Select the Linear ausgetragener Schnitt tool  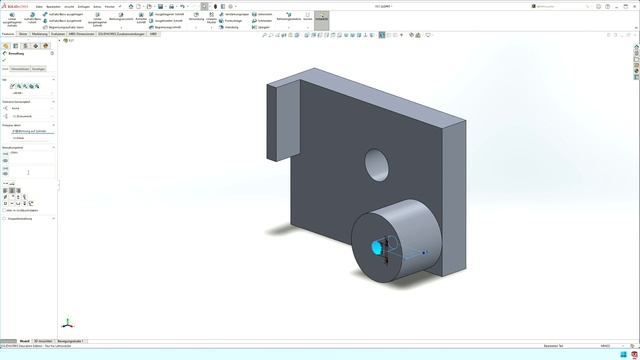pos(97,19)
